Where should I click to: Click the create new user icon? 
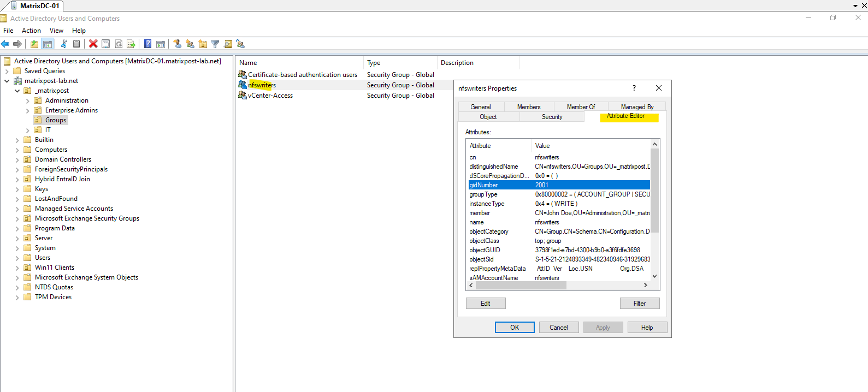pos(178,44)
